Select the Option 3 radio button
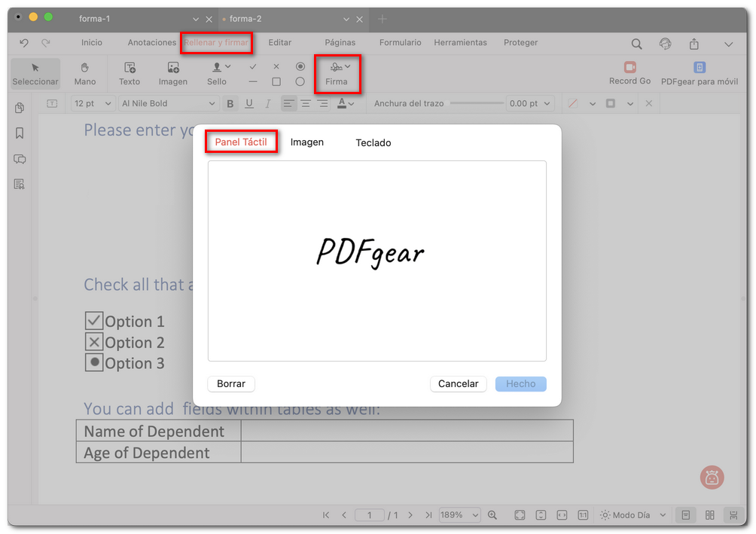The image size is (756, 534). click(94, 363)
